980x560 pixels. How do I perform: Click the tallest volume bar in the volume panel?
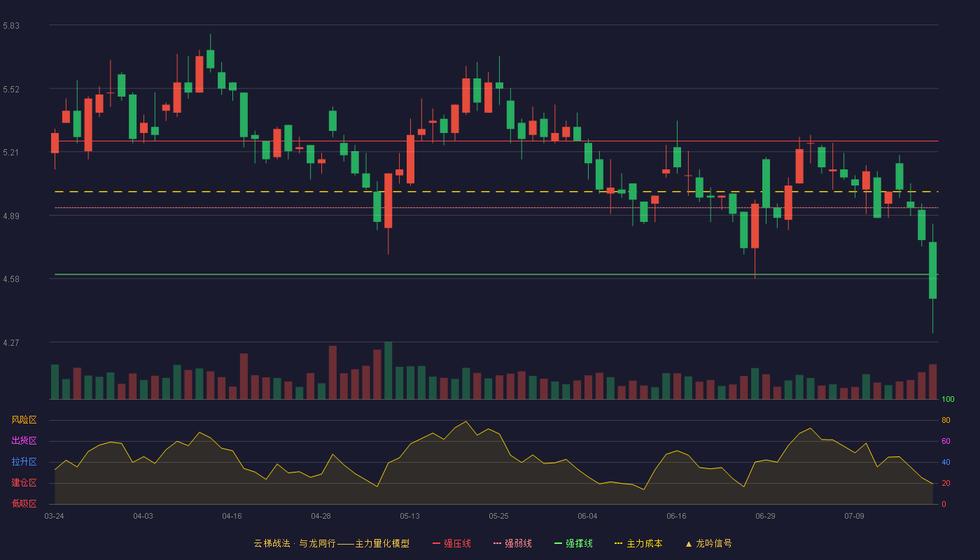click(388, 370)
